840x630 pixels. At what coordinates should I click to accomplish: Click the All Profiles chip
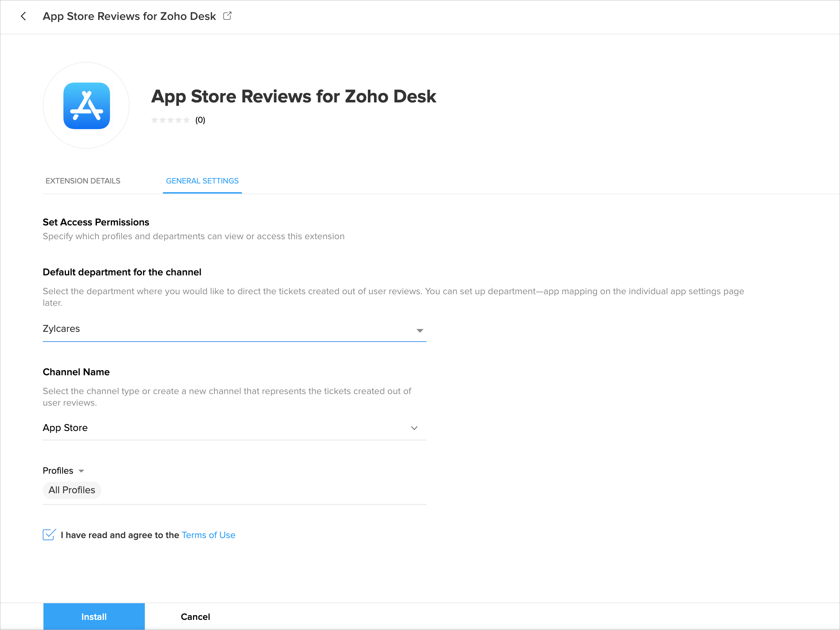click(72, 490)
